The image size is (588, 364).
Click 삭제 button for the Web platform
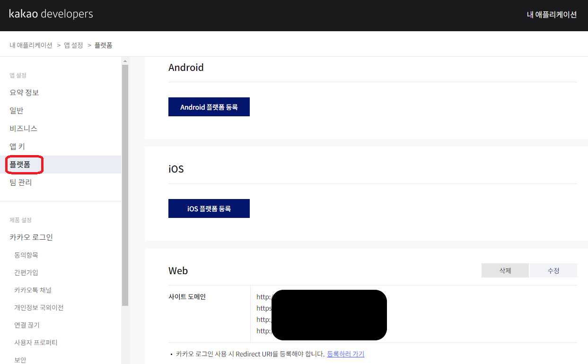pos(505,271)
